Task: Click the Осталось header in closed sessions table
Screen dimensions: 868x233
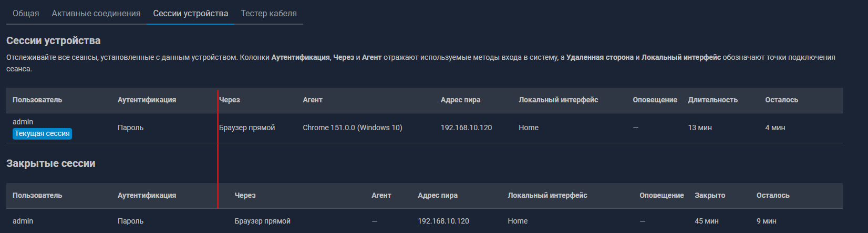Action: (x=773, y=195)
